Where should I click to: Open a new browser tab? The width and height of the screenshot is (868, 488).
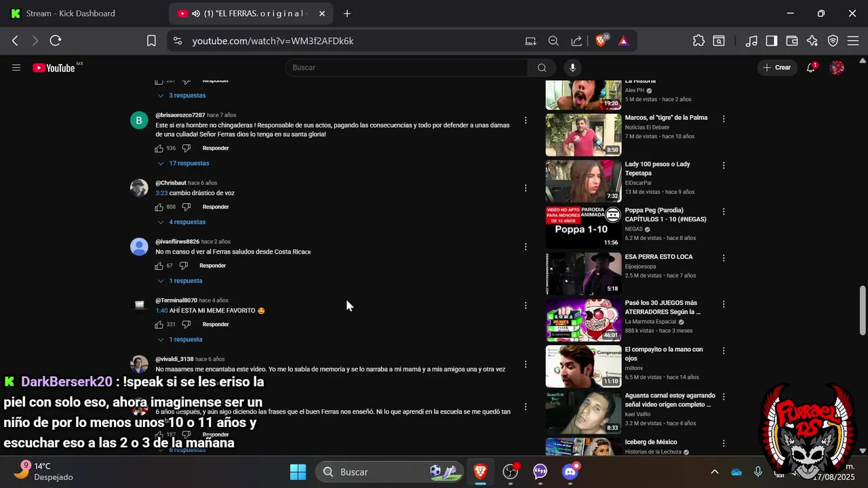(347, 14)
